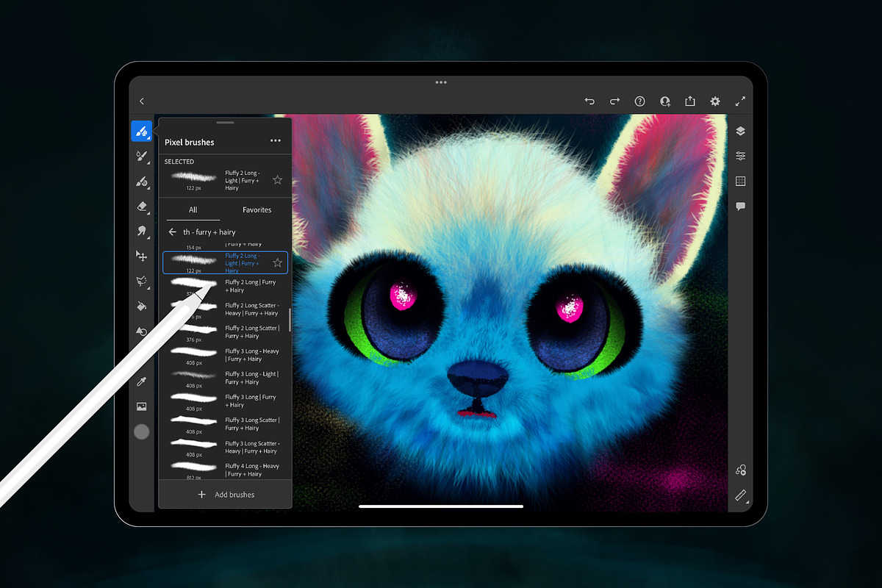Choose the Fluffy 2 Long Scatter - Heavy brush
882x588 pixels.
(x=225, y=309)
